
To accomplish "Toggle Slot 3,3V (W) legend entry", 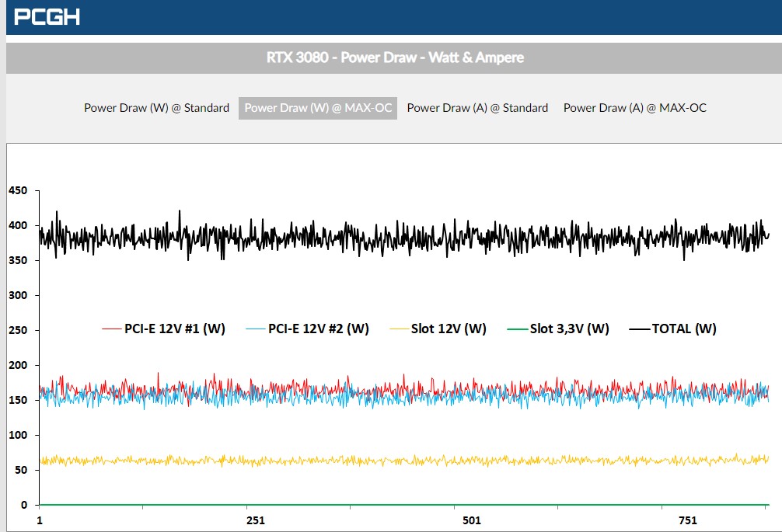I will click(558, 329).
